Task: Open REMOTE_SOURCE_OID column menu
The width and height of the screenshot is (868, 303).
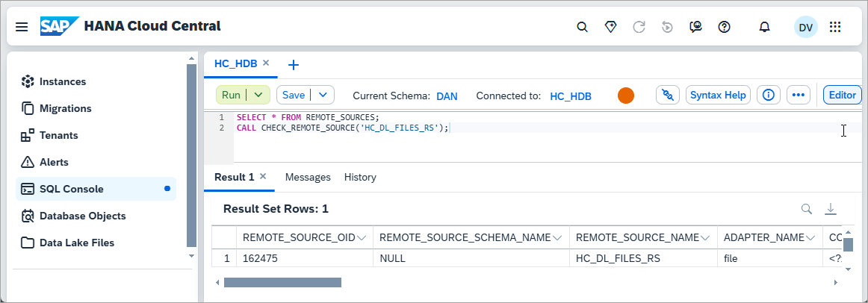Action: 362,238
